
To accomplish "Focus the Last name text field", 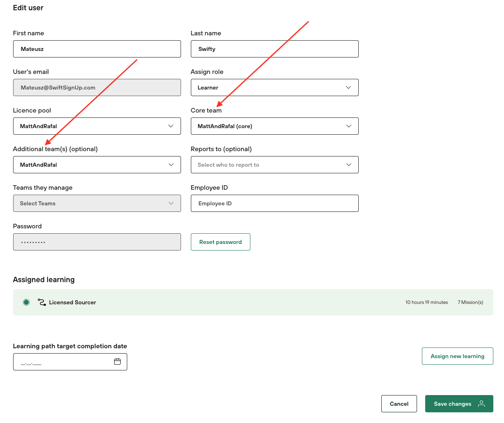I will [275, 49].
